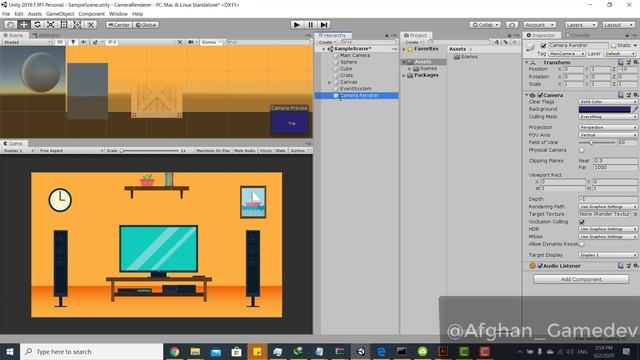
Task: Click the Windows Start button
Action: (x=10, y=351)
